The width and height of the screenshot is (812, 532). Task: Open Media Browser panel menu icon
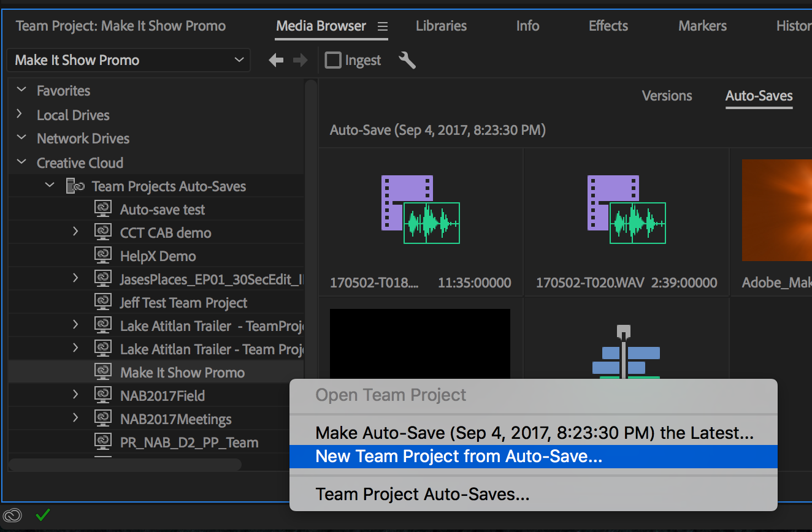(x=383, y=26)
